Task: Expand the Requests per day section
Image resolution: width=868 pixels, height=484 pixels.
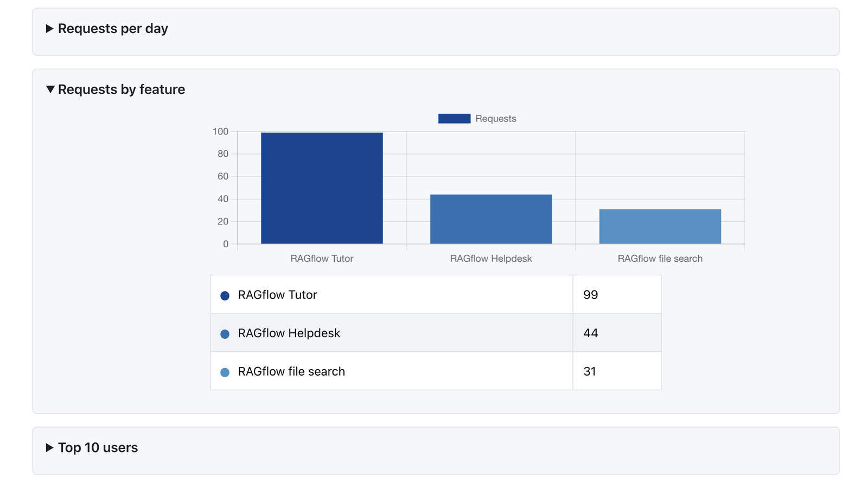Action: [x=107, y=29]
